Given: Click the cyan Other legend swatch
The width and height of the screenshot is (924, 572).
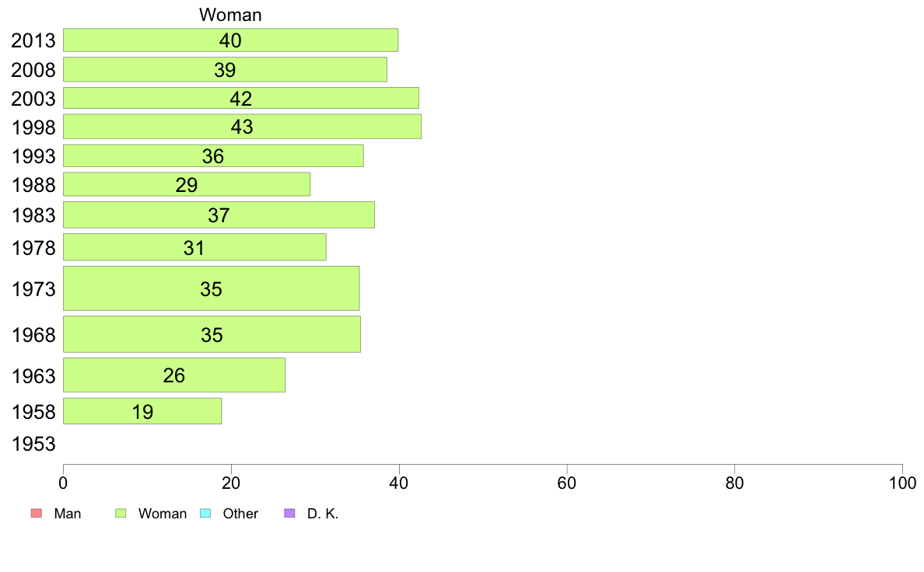Looking at the screenshot, I should [205, 513].
